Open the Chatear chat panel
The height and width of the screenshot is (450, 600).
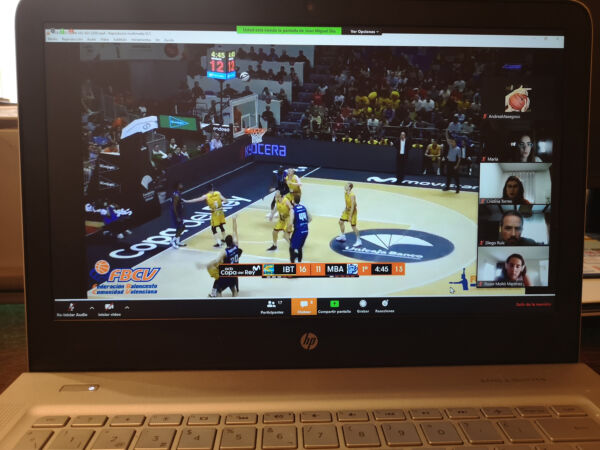point(304,307)
